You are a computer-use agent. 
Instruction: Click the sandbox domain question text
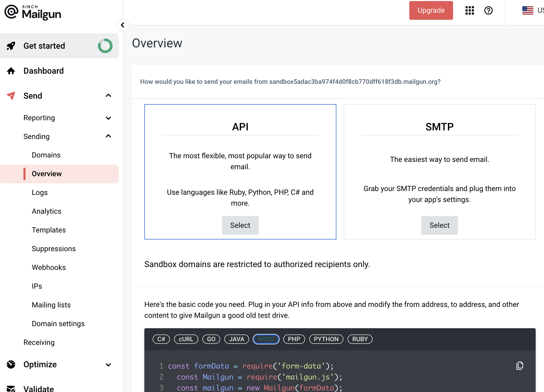[290, 81]
